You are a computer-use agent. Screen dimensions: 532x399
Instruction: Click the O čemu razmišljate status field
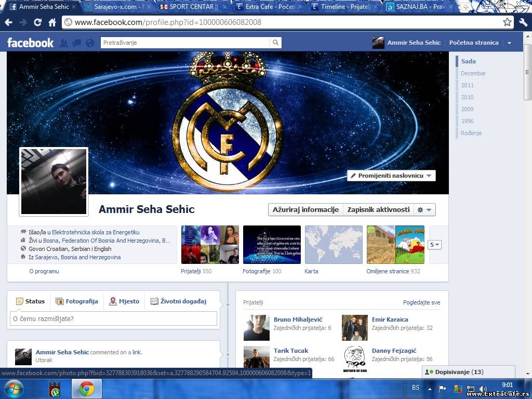pos(113,318)
